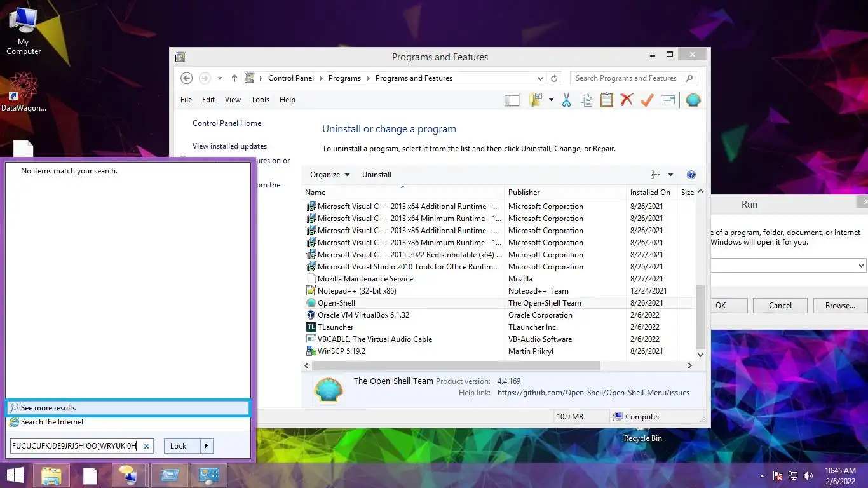
Task: Open the view options dropdown arrow
Action: [x=670, y=175]
